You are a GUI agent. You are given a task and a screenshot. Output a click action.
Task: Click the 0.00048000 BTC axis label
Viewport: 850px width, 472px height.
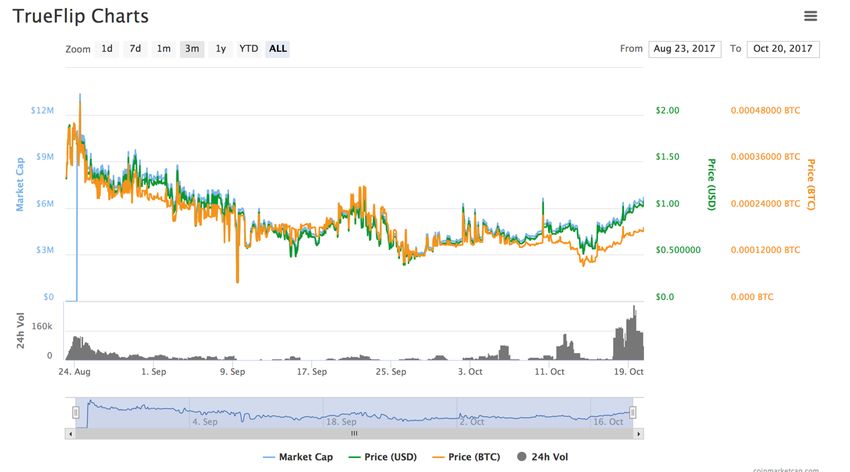765,111
